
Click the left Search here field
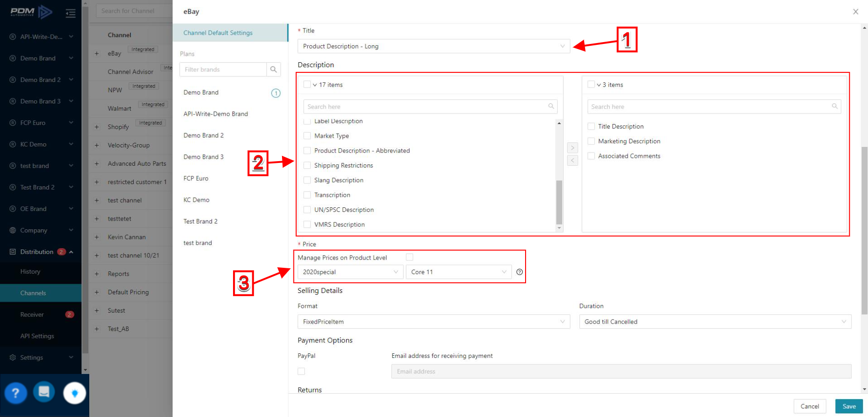coord(430,107)
